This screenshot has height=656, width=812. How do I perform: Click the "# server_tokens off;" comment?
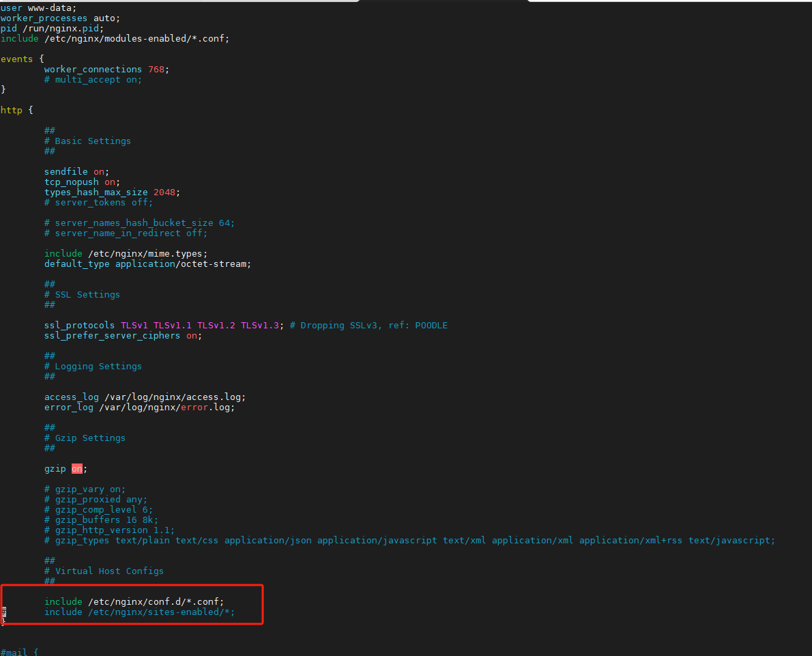tap(98, 203)
